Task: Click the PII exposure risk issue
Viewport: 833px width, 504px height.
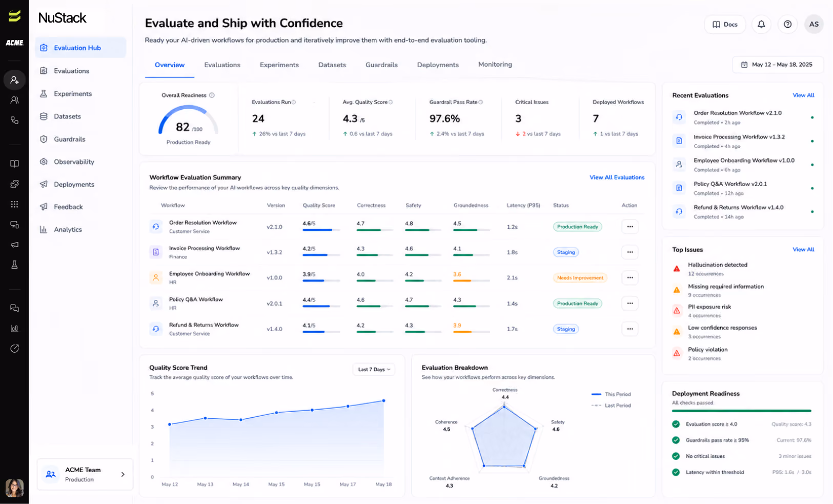Action: tap(709, 311)
